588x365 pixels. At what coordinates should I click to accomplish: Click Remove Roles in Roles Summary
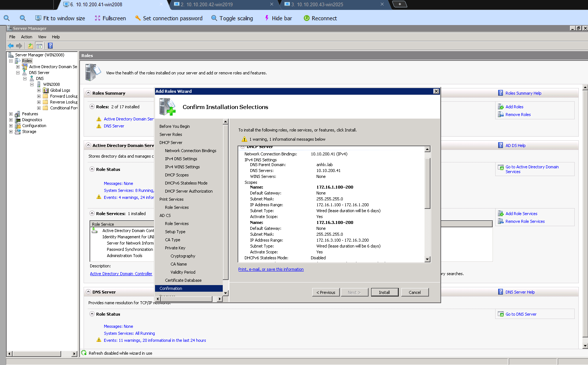518,115
